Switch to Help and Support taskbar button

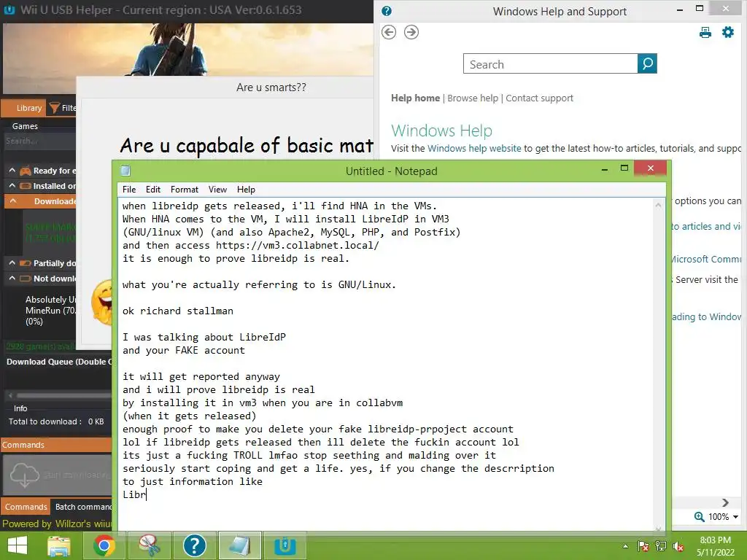(x=194, y=545)
